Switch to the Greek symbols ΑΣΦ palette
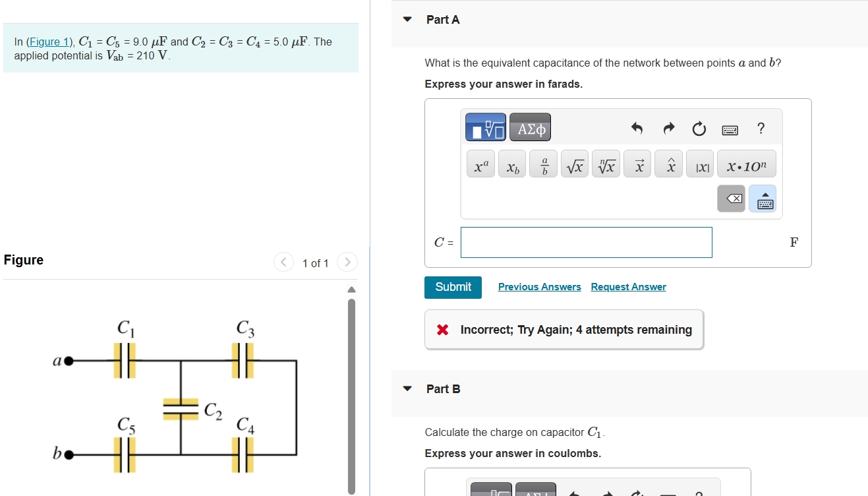Screen dimensions: 868x496 point(530,127)
